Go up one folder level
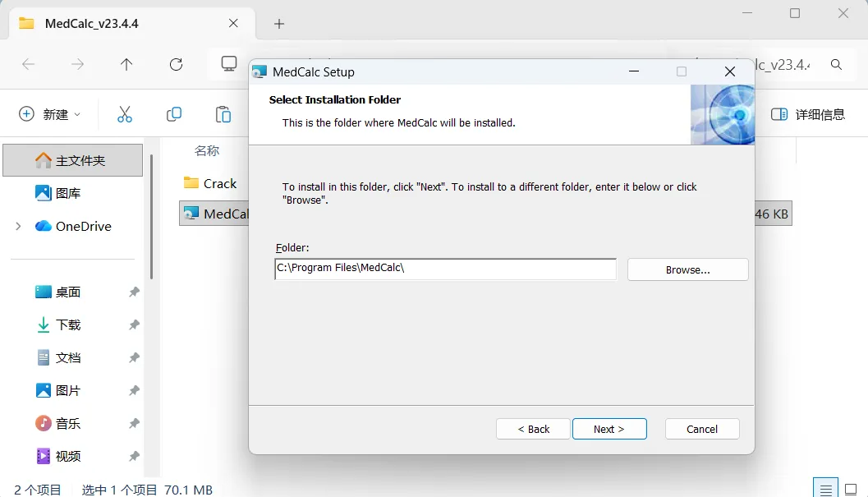868x497 pixels. point(126,64)
